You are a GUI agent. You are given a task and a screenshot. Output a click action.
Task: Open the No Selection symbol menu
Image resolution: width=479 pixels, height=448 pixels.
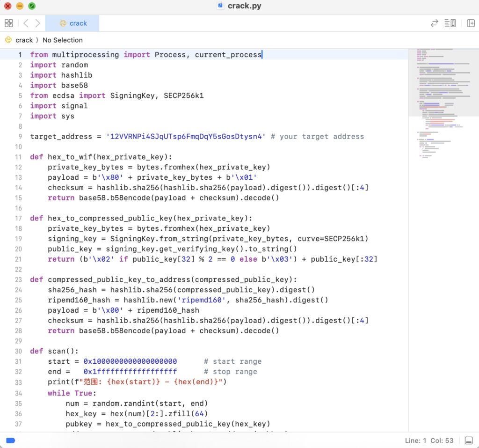(x=63, y=40)
